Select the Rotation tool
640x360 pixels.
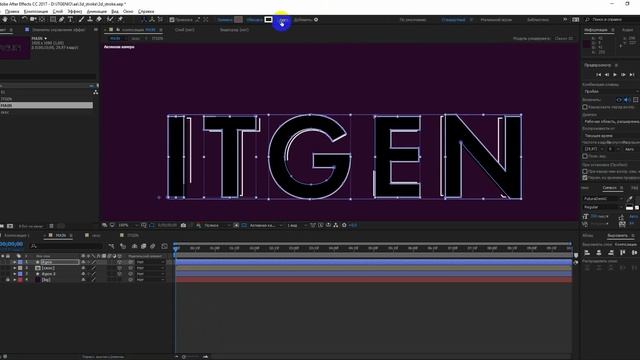[x=24, y=20]
